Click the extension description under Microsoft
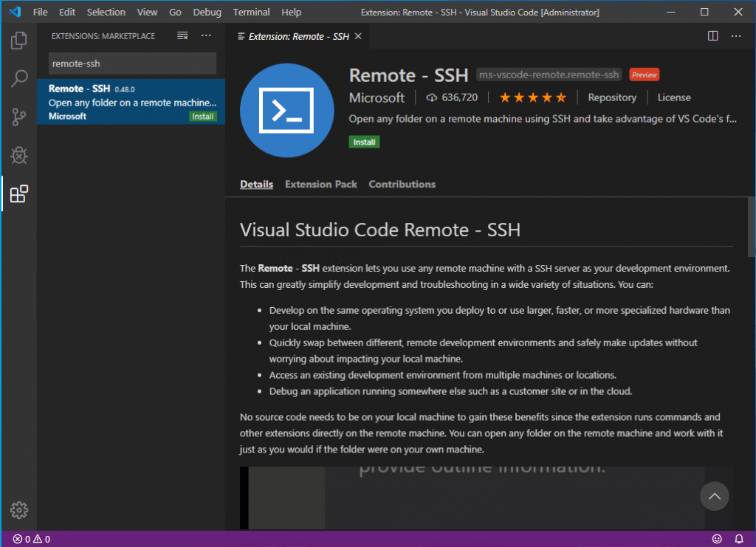756x547 pixels. point(543,119)
